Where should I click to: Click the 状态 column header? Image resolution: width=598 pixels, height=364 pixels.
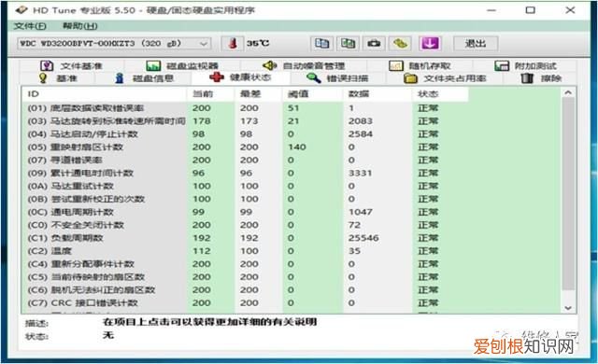[x=440, y=94]
